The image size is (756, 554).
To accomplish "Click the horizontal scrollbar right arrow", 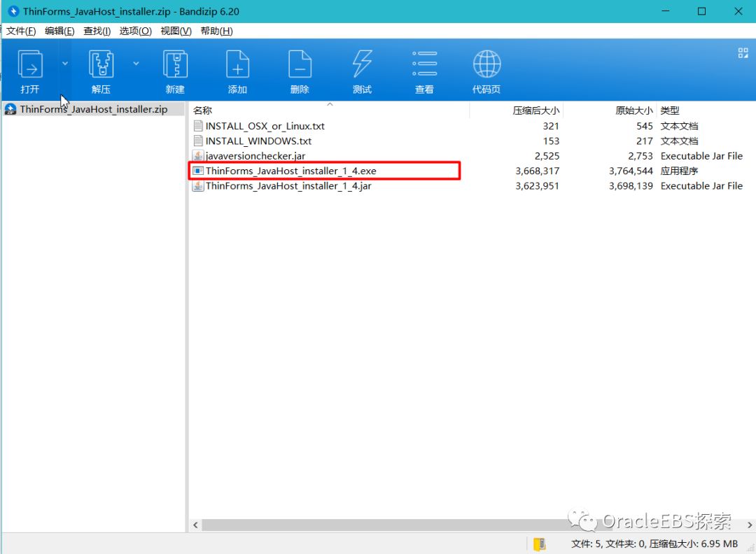I will (750, 525).
